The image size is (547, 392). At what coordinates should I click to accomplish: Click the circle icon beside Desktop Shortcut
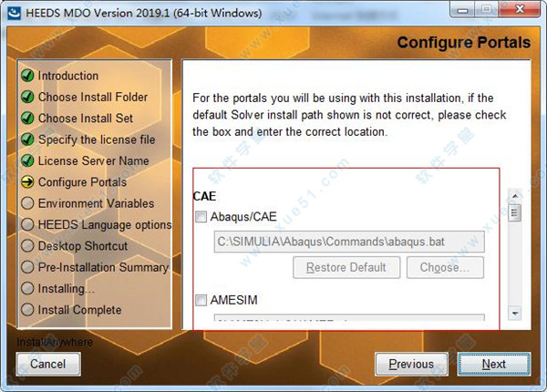point(27,246)
